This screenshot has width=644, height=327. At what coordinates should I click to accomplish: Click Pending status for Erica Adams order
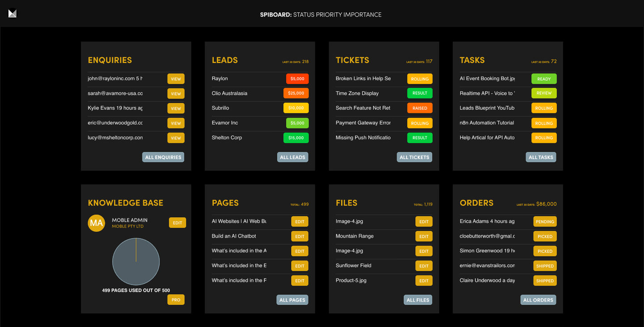[x=545, y=222]
